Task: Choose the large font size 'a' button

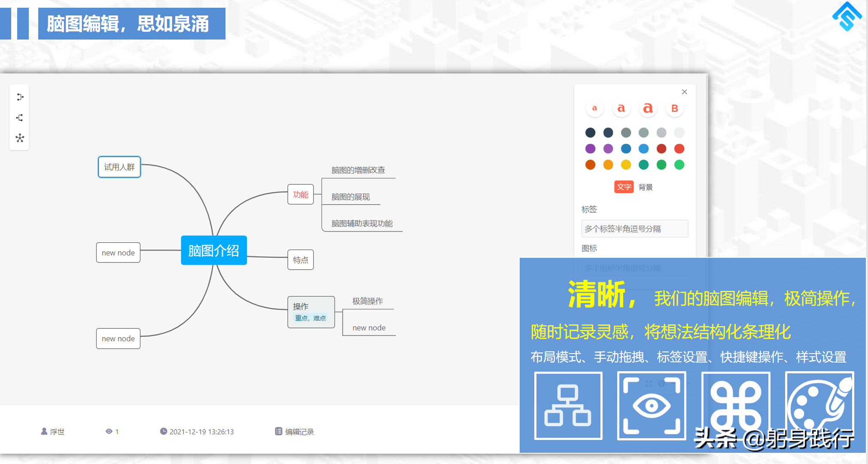Action: 648,108
